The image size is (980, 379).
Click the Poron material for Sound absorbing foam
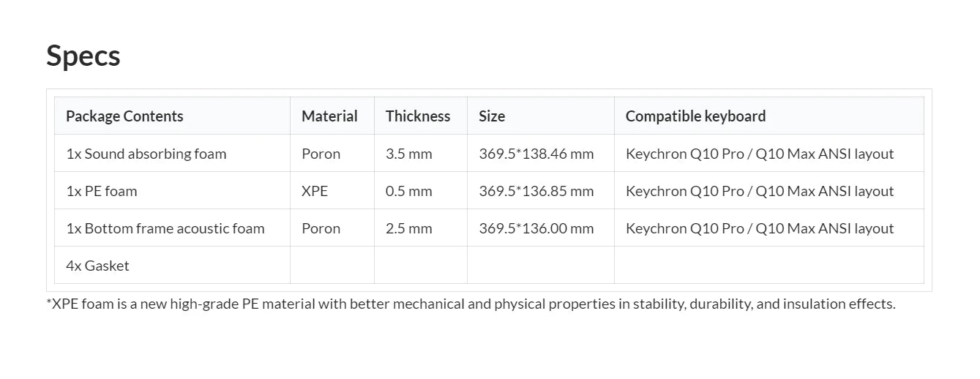coord(321,154)
